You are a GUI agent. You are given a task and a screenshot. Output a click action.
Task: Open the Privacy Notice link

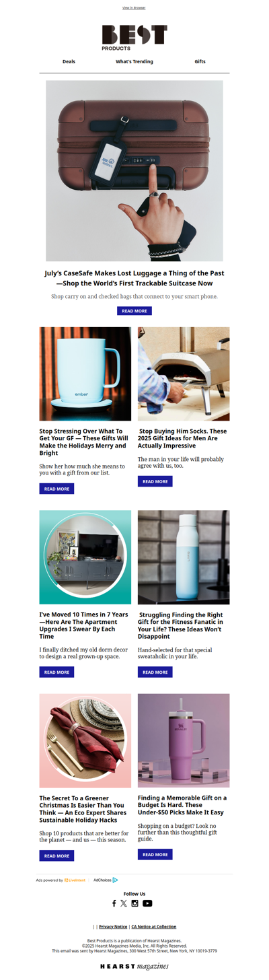point(113,927)
